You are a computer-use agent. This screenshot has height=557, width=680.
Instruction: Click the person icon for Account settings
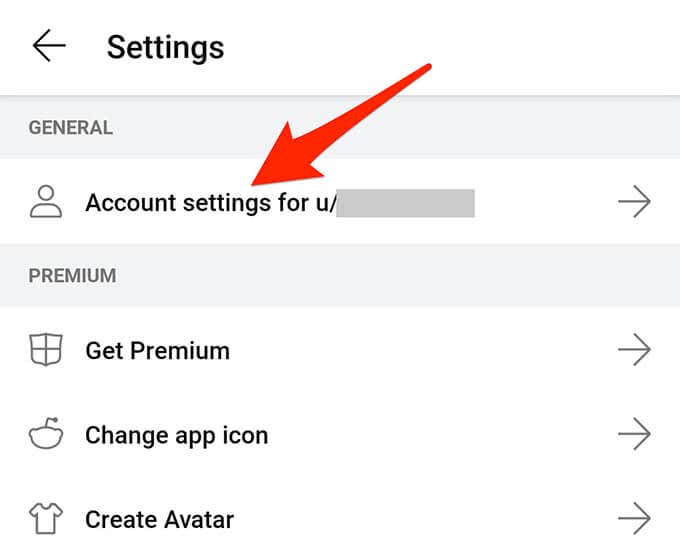click(46, 202)
